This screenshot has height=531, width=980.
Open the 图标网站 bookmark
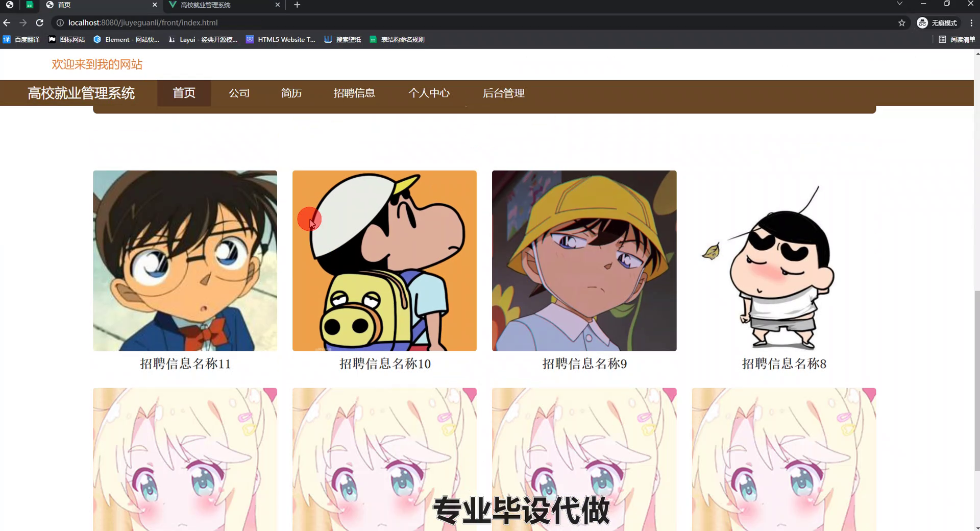click(x=66, y=39)
